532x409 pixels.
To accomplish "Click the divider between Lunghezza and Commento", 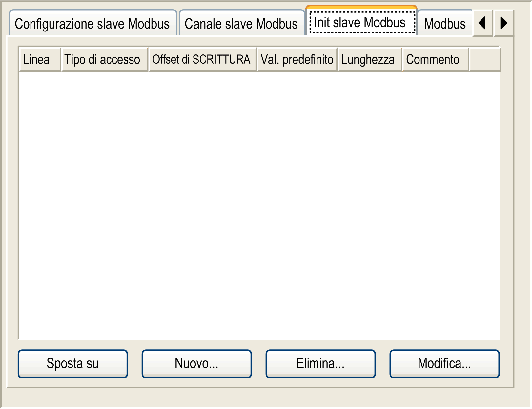I will click(402, 59).
